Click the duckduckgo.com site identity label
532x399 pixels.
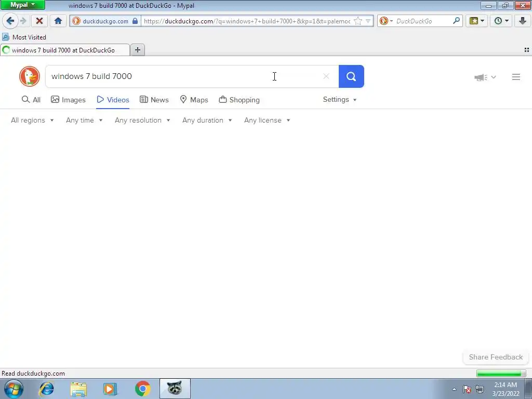pyautogui.click(x=105, y=21)
